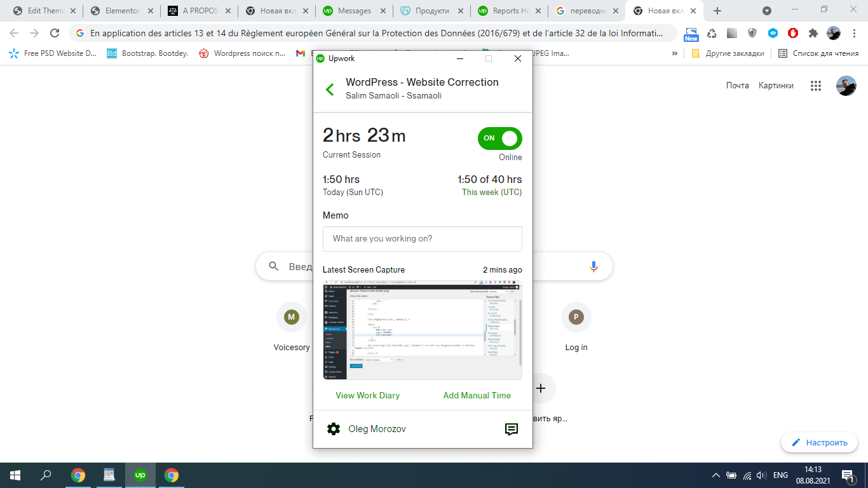Open Почта link on Google page
The height and width of the screenshot is (488, 868).
(737, 85)
